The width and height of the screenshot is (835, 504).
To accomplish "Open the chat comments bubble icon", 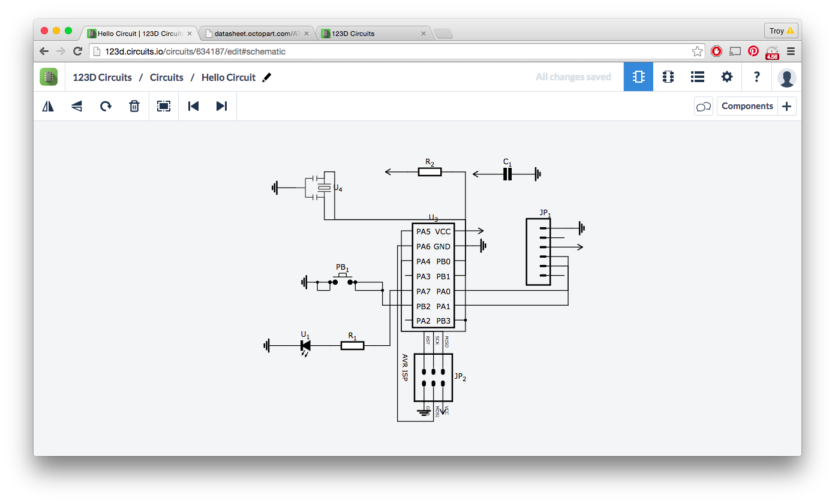I will pyautogui.click(x=704, y=107).
